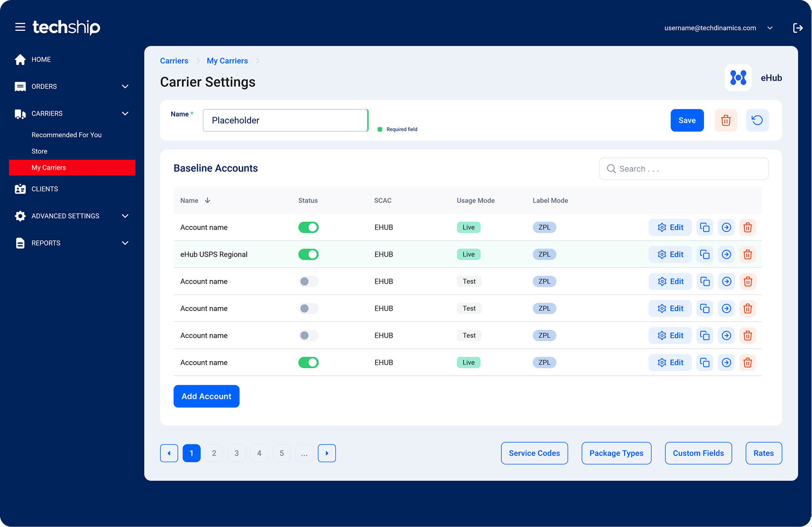
Task: Enable the status toggle on the third account row
Action: point(308,281)
